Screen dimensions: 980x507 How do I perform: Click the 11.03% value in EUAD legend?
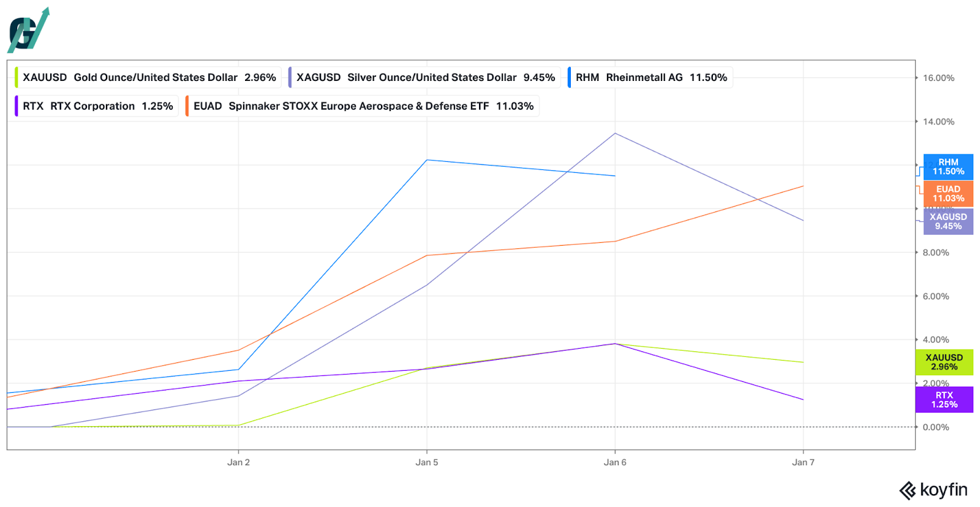(x=514, y=106)
